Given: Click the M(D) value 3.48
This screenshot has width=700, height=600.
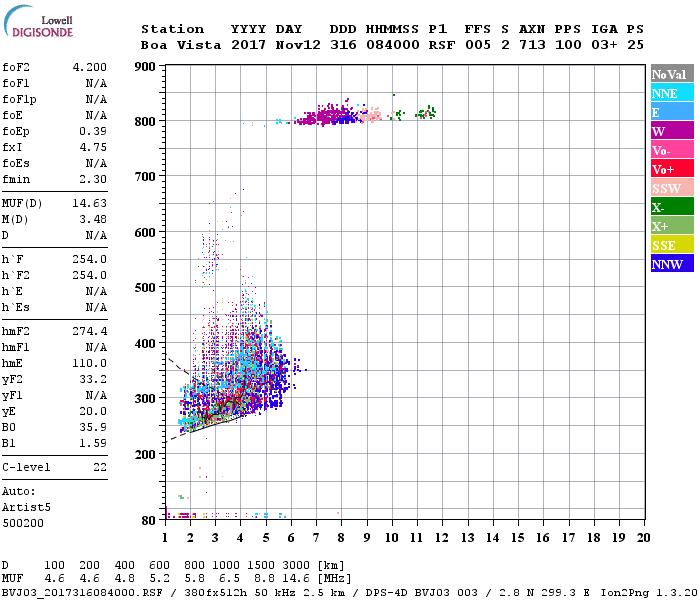Looking at the screenshot, I should click(93, 220).
